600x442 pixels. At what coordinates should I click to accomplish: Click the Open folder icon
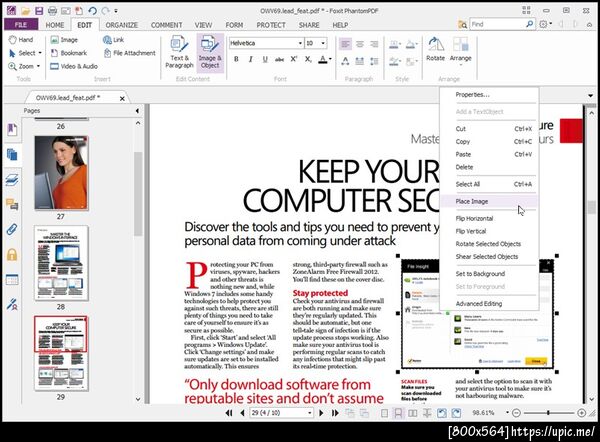click(x=26, y=11)
